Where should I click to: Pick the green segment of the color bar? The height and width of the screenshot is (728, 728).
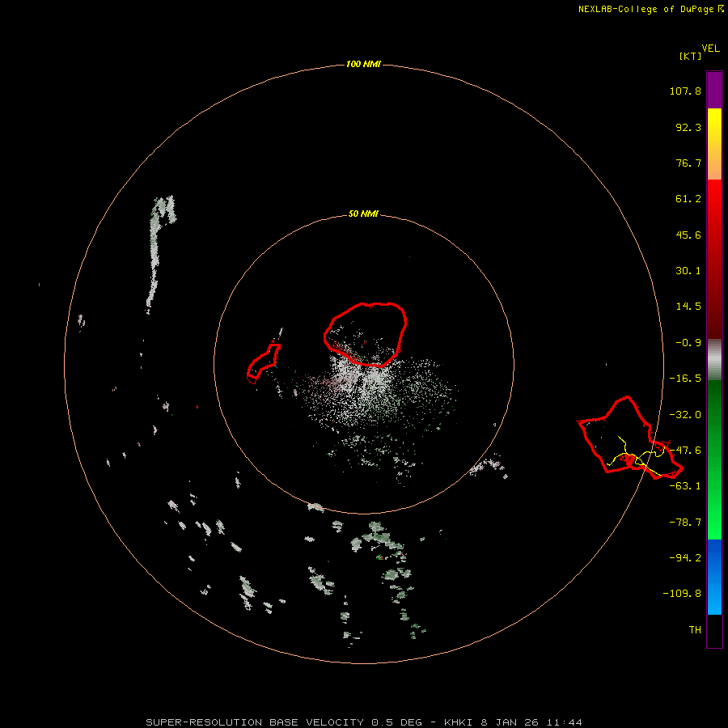tap(714, 459)
